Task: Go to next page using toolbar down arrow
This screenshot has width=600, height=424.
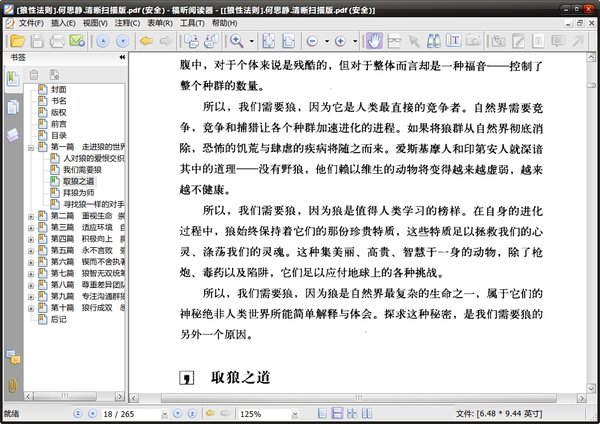Action: point(123,41)
